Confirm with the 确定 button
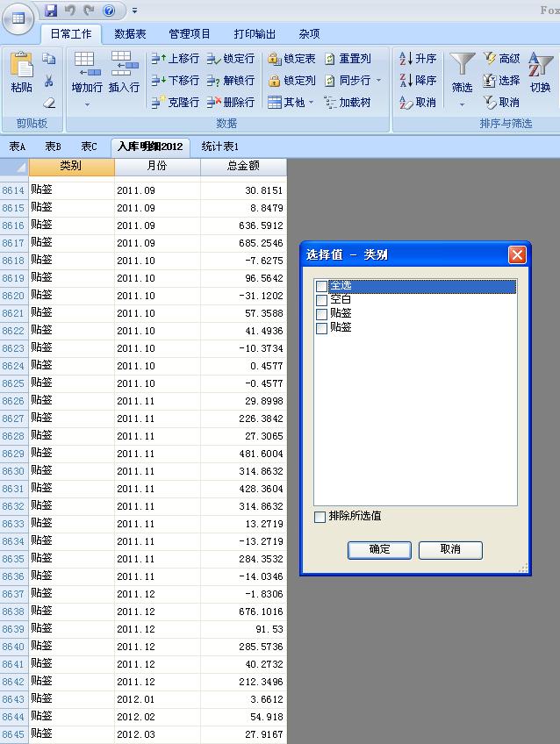Screen dimensions: 560x744 (379, 550)
